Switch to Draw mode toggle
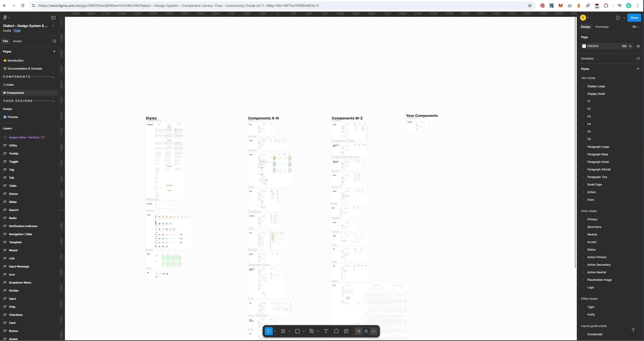644x341 pixels. 358,331
